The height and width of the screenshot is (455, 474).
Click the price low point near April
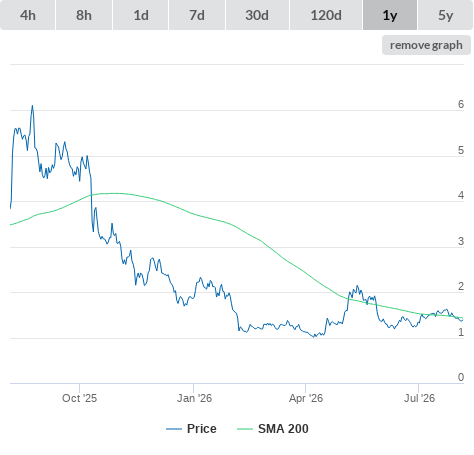click(314, 337)
